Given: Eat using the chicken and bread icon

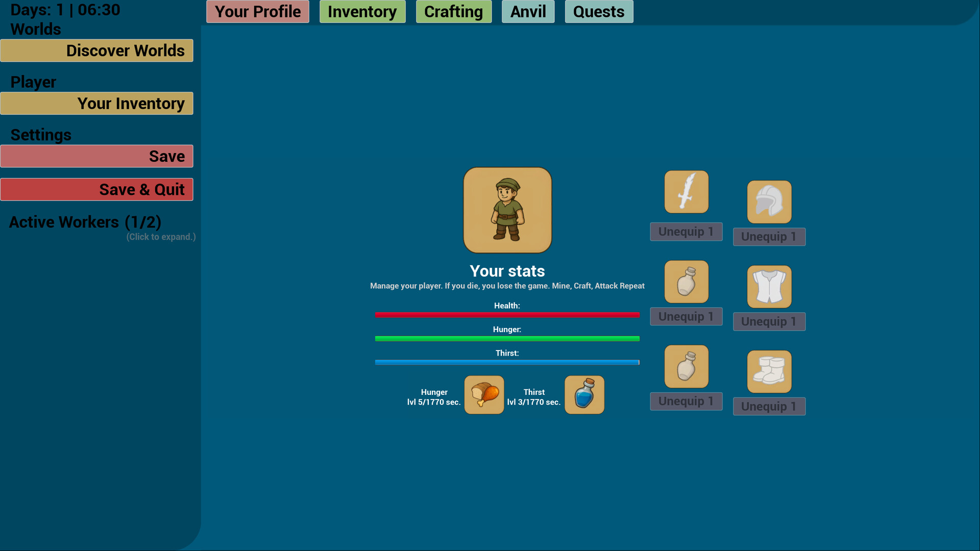Looking at the screenshot, I should coord(484,395).
